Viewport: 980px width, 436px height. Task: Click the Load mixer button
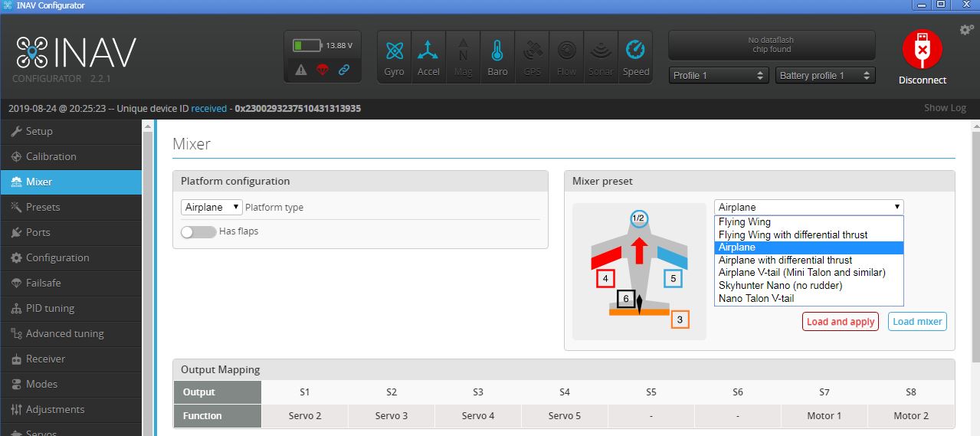(x=918, y=322)
